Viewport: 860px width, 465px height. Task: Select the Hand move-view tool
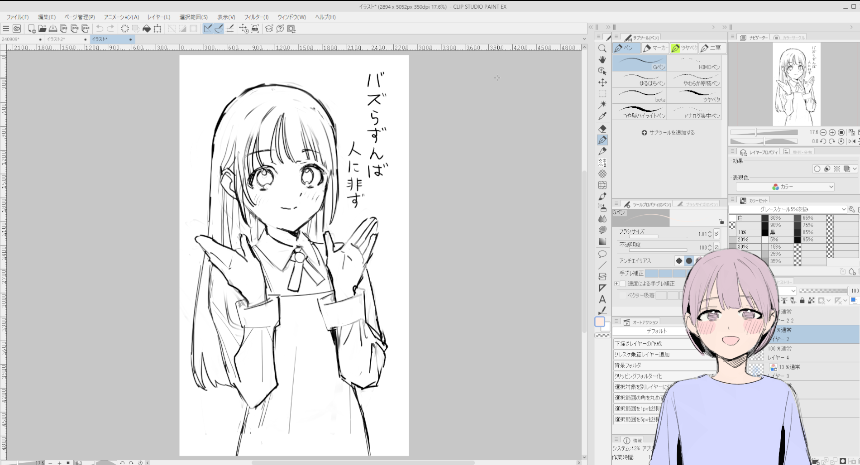[602, 59]
